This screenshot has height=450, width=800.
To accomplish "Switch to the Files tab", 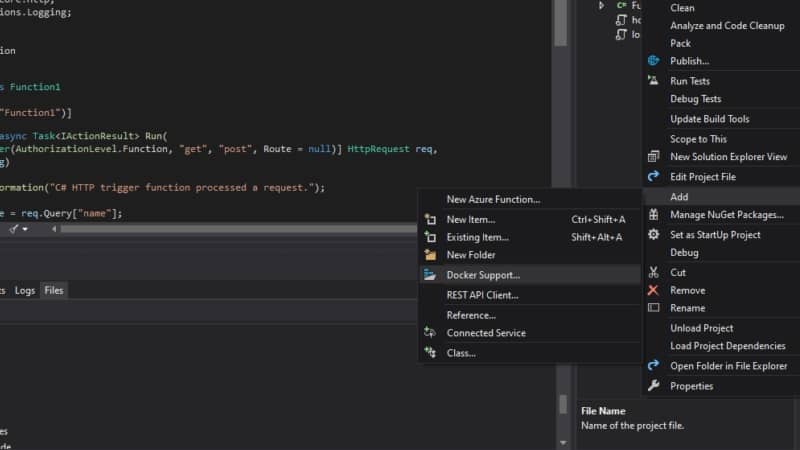I will (54, 290).
